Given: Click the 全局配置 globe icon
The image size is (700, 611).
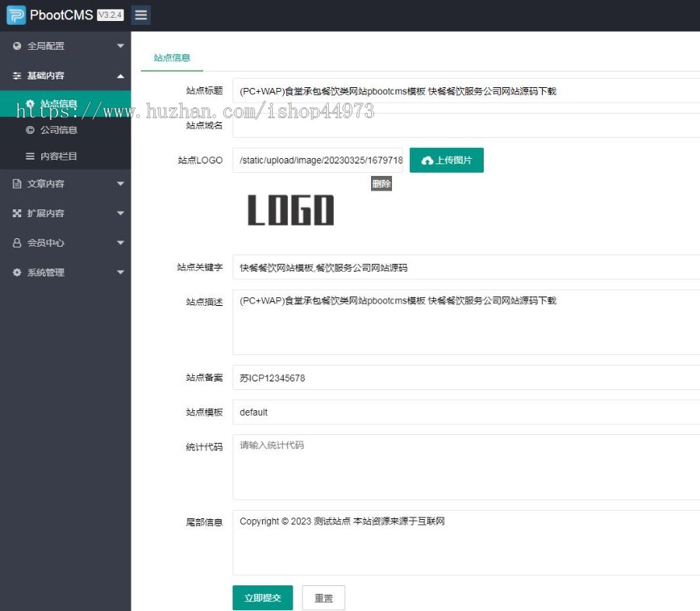Looking at the screenshot, I should pos(17,46).
